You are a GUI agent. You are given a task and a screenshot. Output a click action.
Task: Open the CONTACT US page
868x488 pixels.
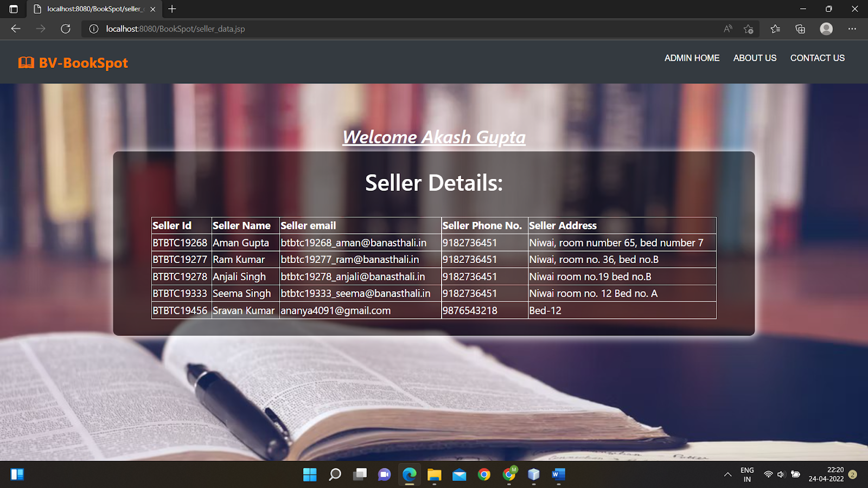click(817, 58)
